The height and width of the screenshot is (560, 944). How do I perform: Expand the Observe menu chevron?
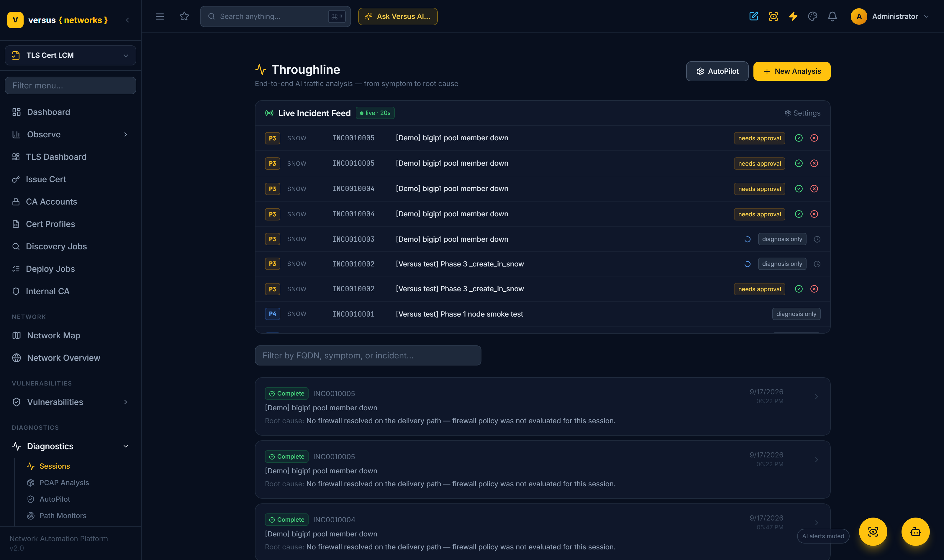pos(126,134)
